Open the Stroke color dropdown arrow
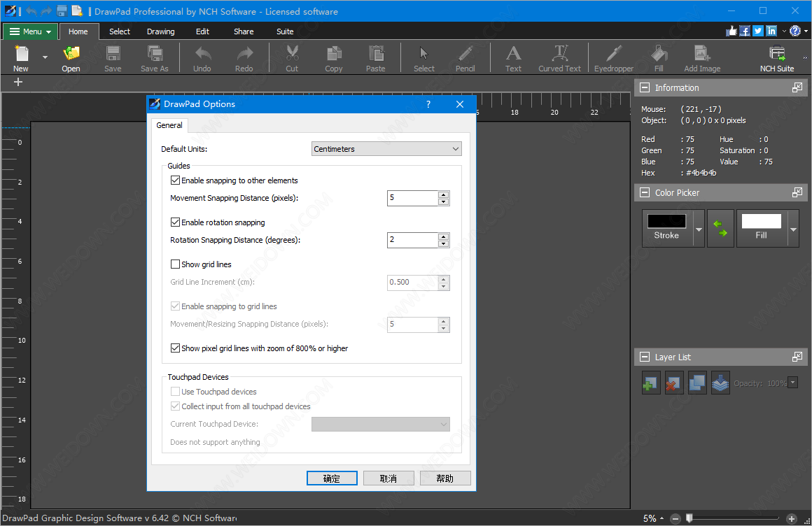The width and height of the screenshot is (812, 526). click(x=699, y=229)
